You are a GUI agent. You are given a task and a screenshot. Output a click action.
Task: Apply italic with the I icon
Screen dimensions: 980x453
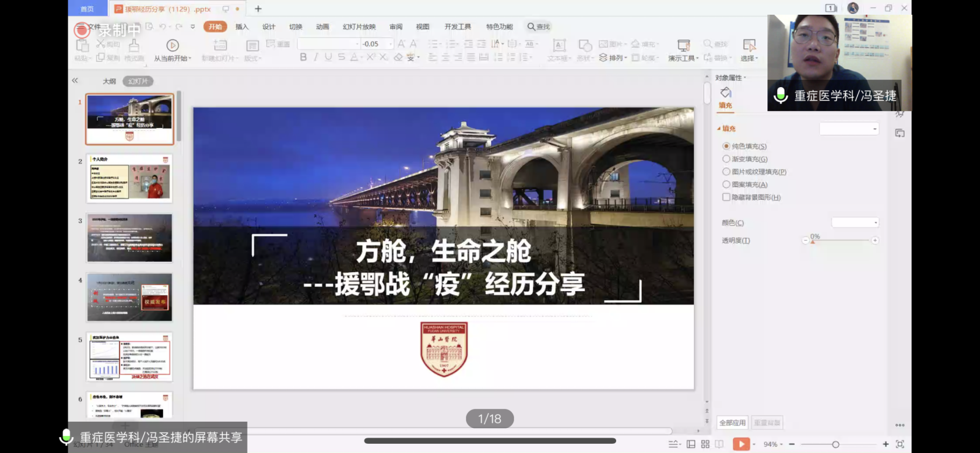(x=316, y=57)
